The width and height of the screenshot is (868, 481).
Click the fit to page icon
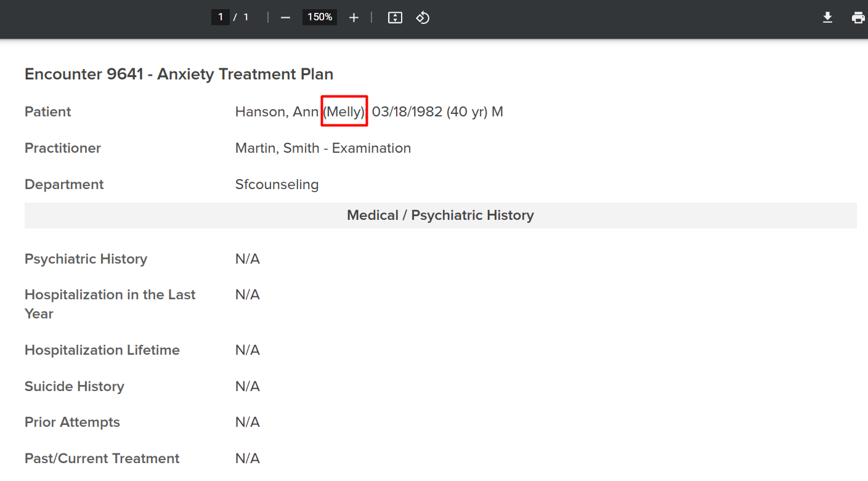(395, 18)
